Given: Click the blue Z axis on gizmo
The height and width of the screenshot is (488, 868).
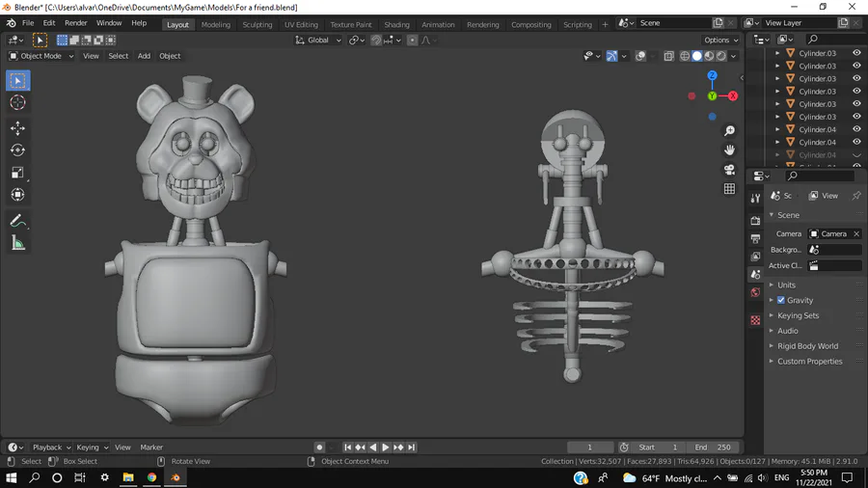Looking at the screenshot, I should [x=712, y=75].
